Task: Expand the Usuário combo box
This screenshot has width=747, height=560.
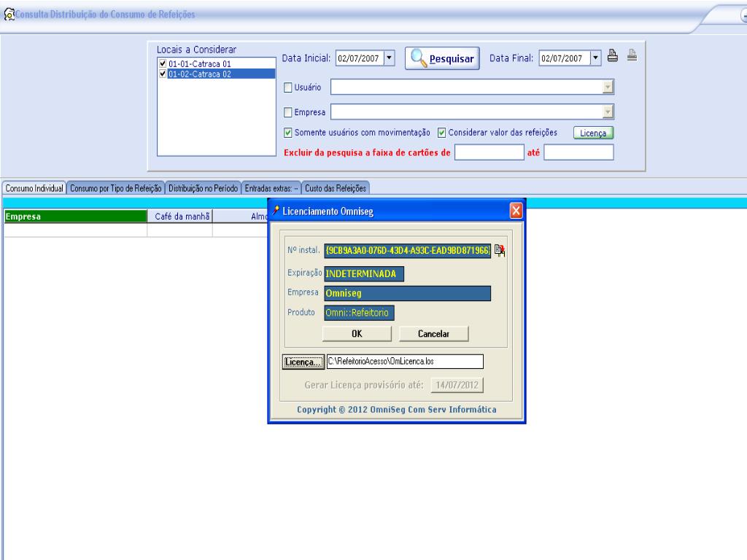Action: [x=608, y=87]
